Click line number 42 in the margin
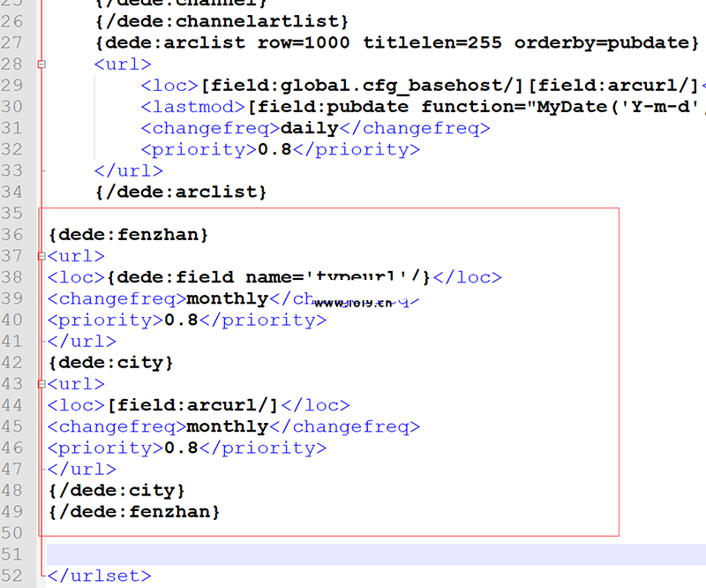 (12, 363)
